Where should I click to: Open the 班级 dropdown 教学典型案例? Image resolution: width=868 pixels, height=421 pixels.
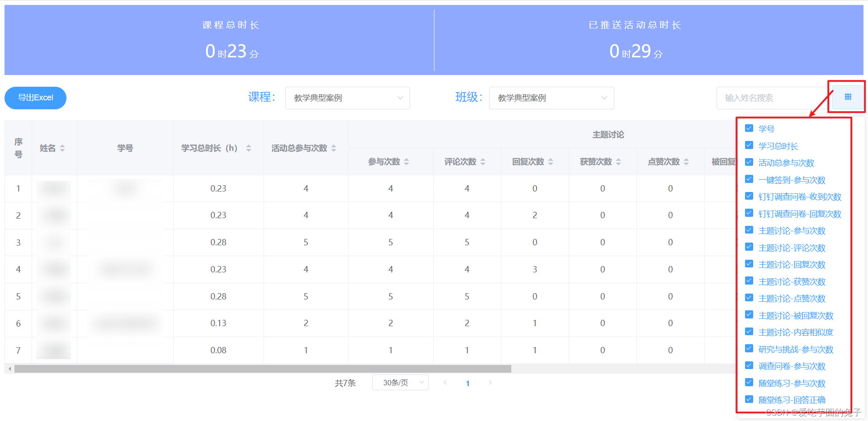click(552, 98)
